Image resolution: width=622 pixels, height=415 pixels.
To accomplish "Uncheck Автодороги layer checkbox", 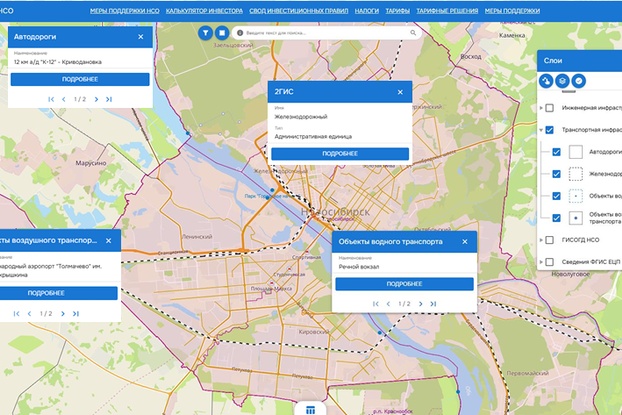I will (557, 152).
